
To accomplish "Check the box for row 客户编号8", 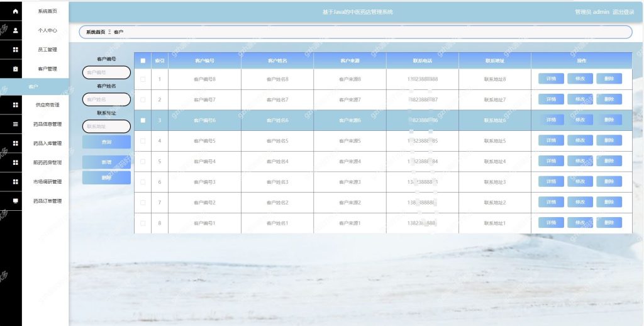I will coord(143,79).
